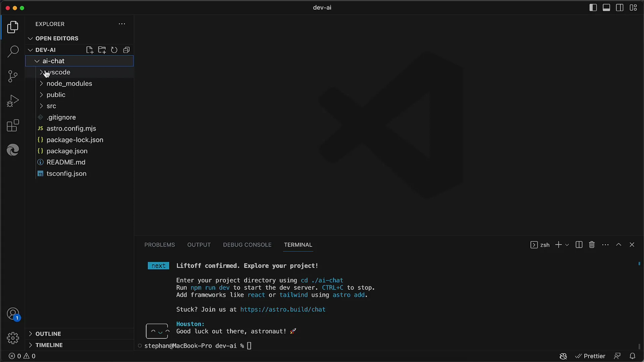The width and height of the screenshot is (644, 362).
Task: Click the Copilot status icon
Action: [563, 356]
